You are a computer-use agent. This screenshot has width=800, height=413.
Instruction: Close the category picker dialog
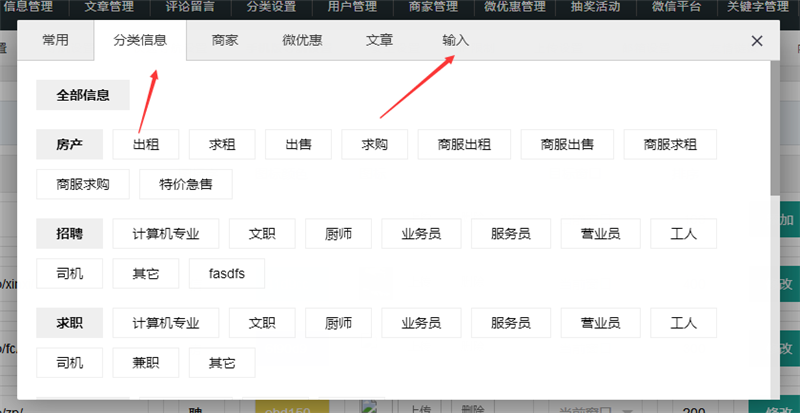point(756,41)
